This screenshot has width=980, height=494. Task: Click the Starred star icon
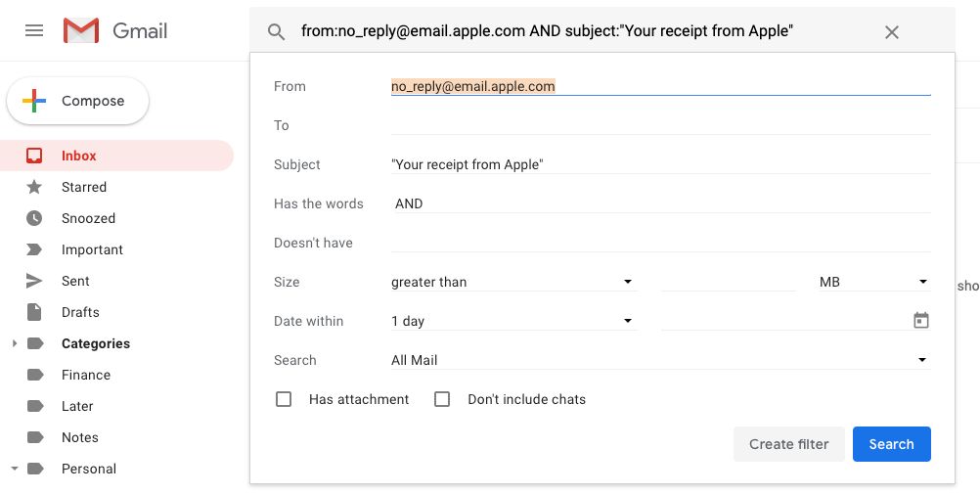click(34, 187)
